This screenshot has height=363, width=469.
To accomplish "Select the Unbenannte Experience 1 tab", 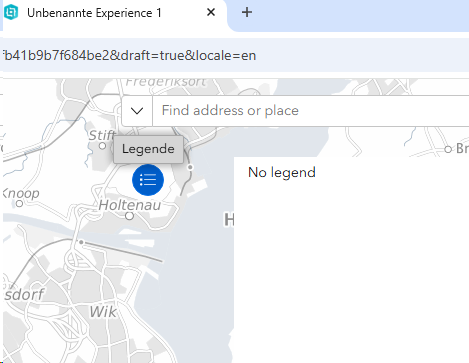I will pos(113,13).
